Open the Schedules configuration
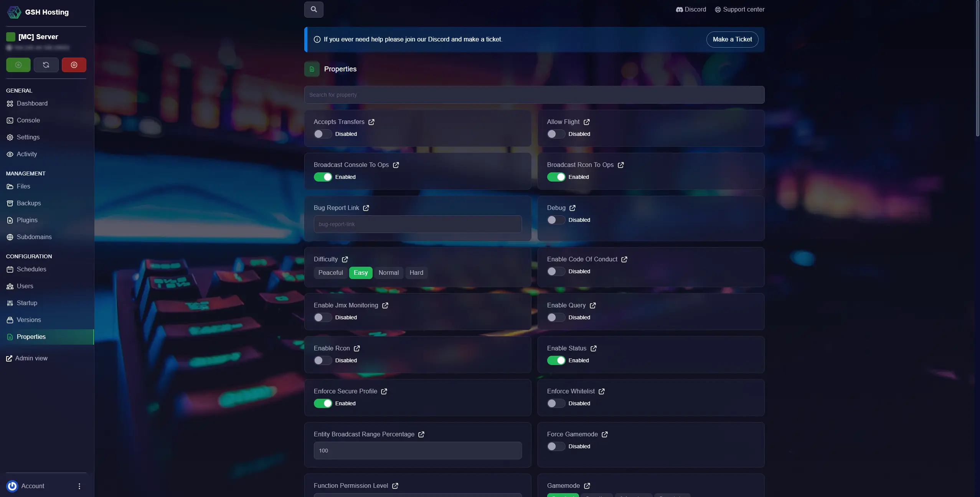This screenshot has height=497, width=980. [32, 269]
